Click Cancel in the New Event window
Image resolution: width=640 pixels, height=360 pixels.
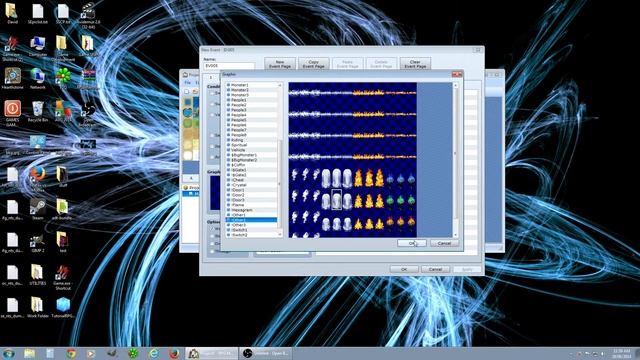[436, 269]
